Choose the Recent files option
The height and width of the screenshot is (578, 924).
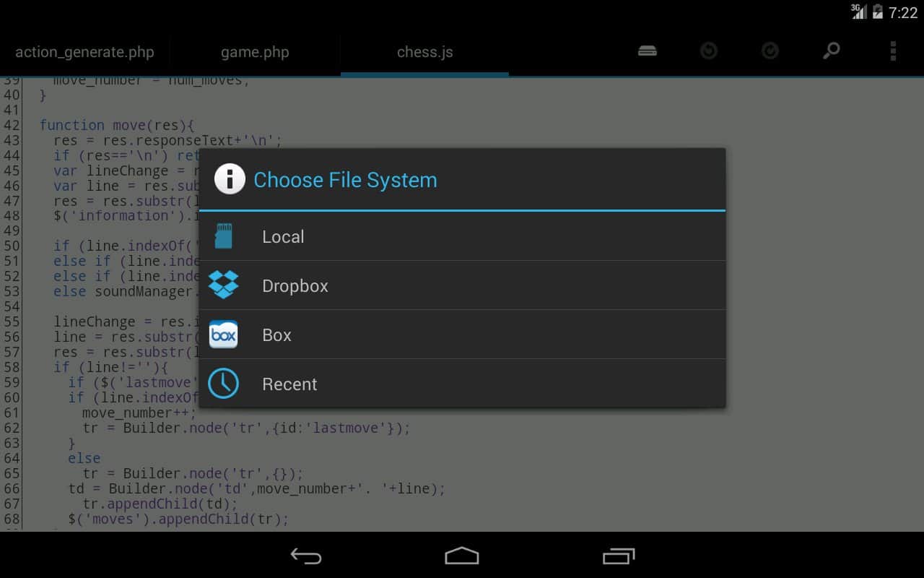pyautogui.click(x=289, y=384)
